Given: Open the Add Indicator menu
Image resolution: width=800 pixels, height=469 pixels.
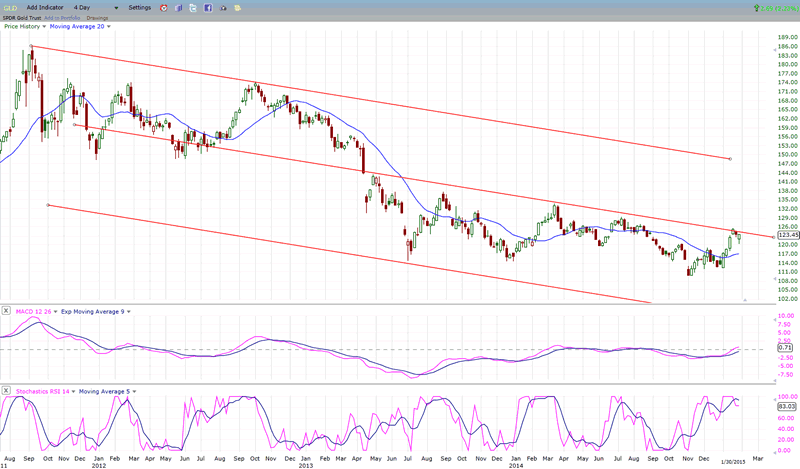Looking at the screenshot, I should tap(46, 7).
